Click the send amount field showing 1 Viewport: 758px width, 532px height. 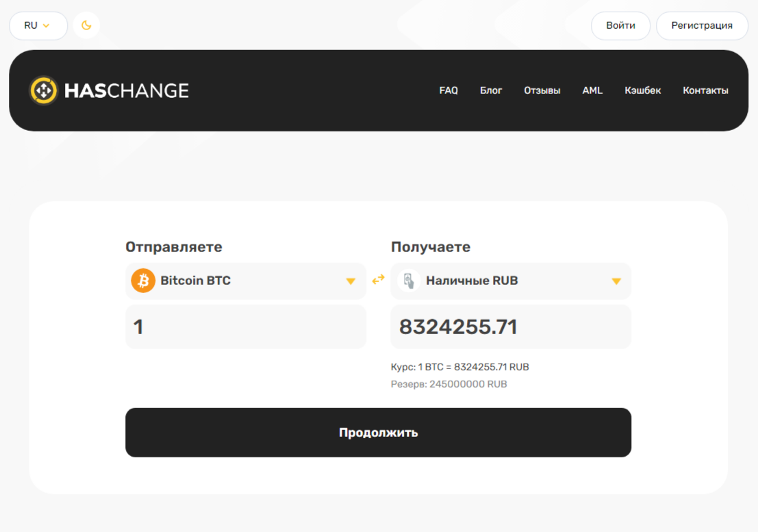click(246, 327)
